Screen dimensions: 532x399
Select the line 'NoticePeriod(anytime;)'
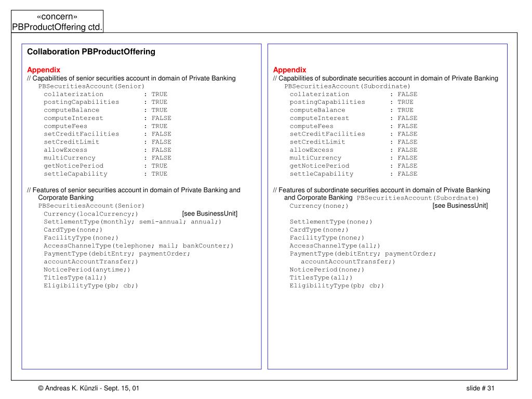(x=87, y=270)
